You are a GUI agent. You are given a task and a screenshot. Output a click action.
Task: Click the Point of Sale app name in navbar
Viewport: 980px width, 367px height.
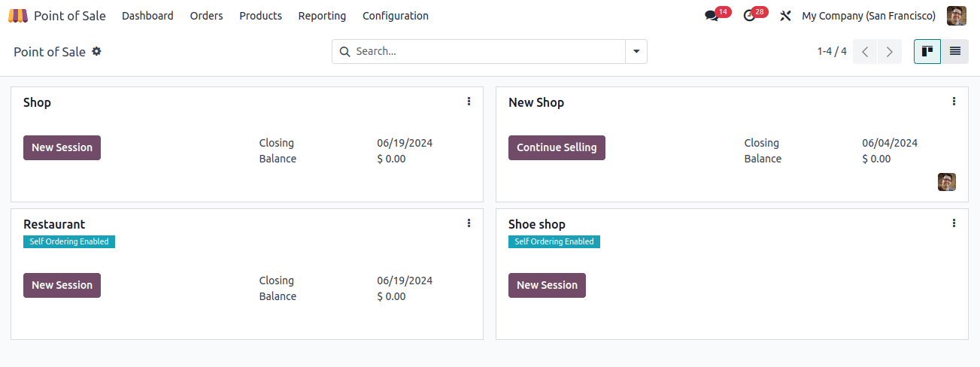(70, 16)
